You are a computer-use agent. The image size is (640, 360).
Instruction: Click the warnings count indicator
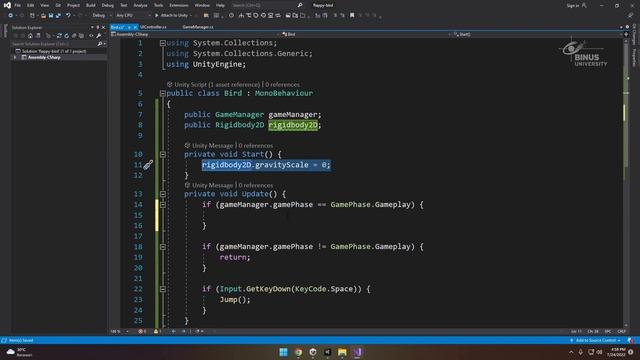pos(158,331)
